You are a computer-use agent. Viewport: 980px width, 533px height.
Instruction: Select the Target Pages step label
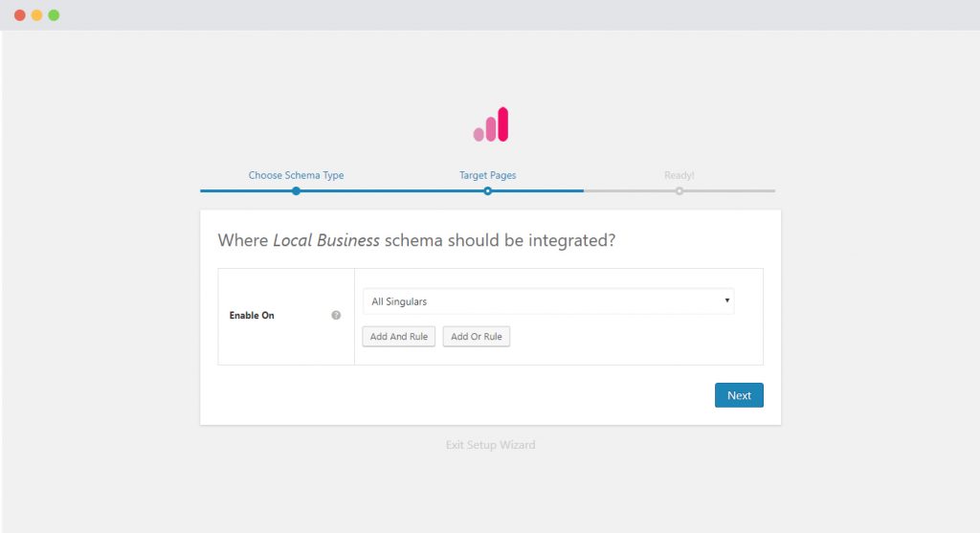pyautogui.click(x=487, y=175)
